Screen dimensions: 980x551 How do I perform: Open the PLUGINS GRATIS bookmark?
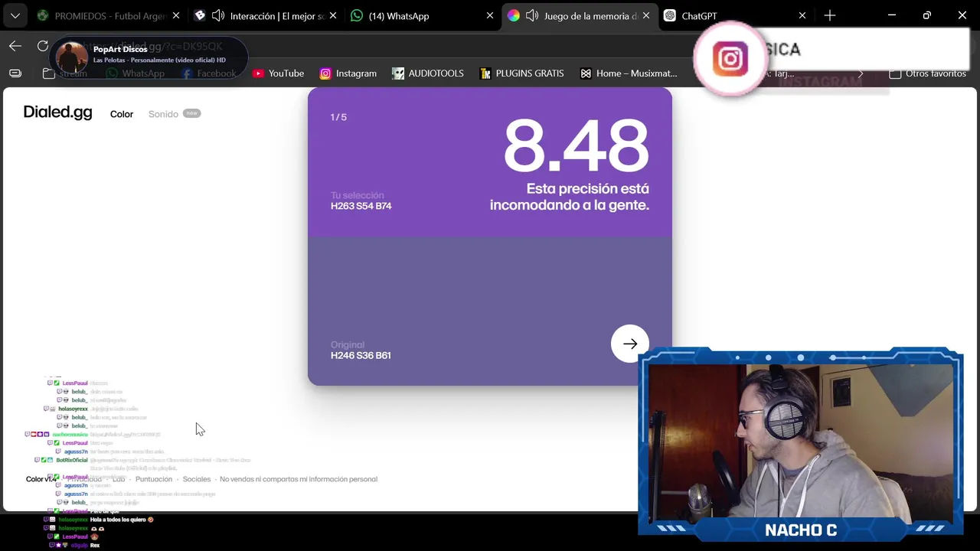coord(522,73)
